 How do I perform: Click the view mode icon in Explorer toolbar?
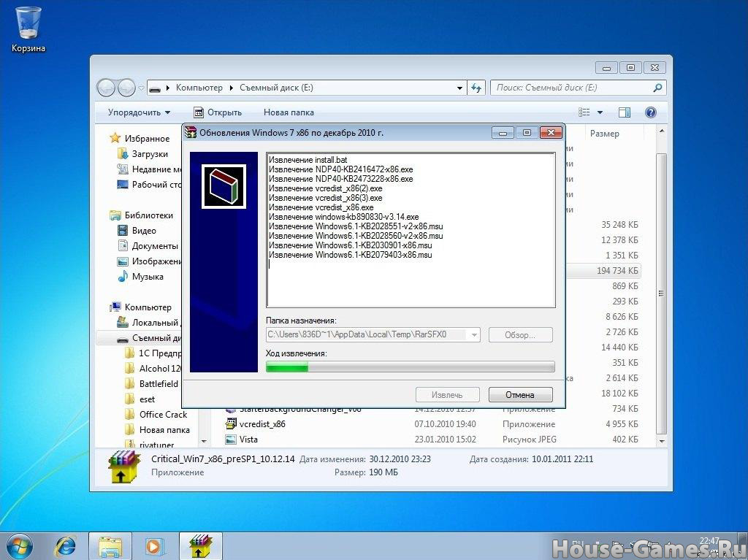[584, 112]
